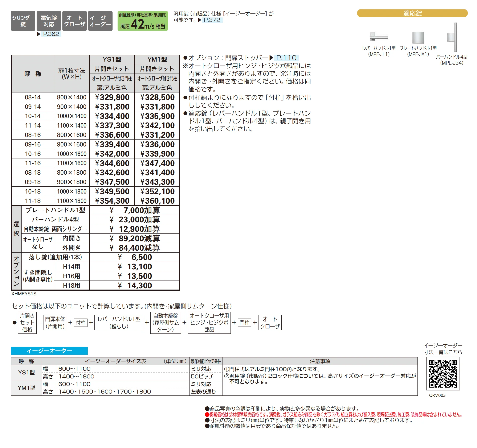Click the QR code for イージーオーダー sizes
Screen dimensions: 477x448
click(443, 373)
